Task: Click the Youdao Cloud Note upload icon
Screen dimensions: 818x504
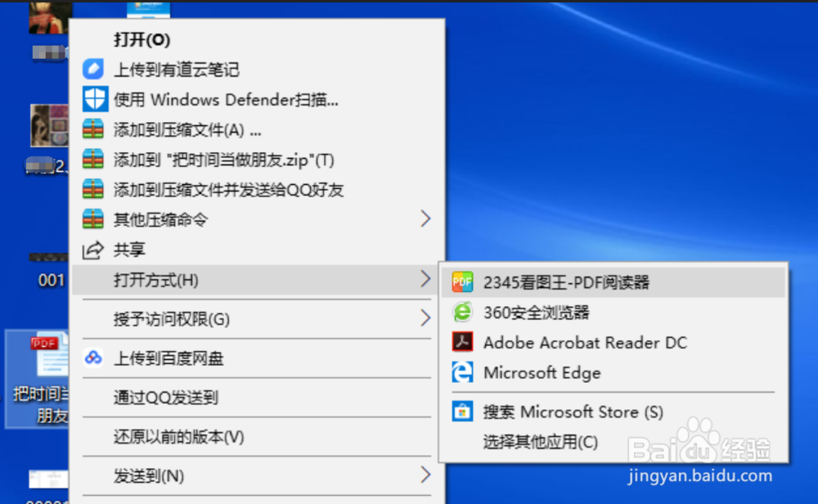Action: pos(93,69)
